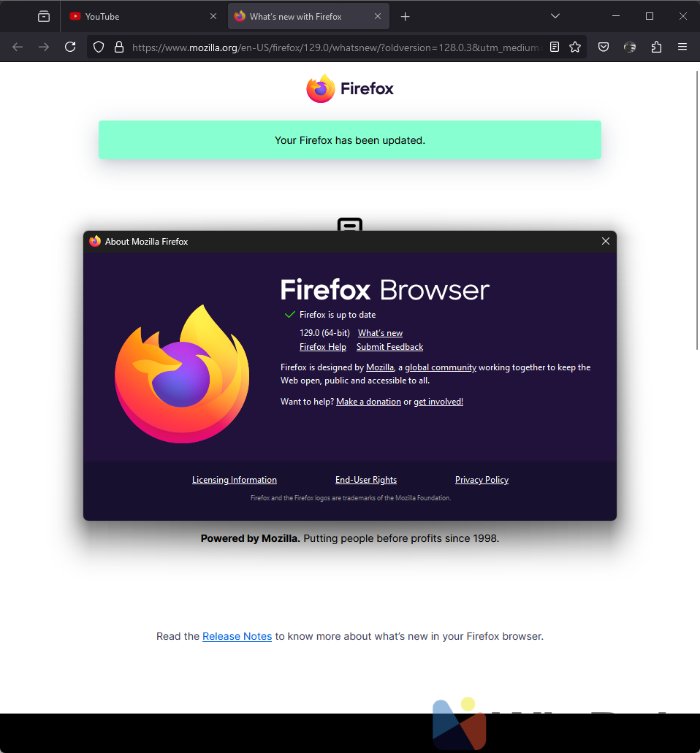Toggle Reader View in the address bar
700x753 pixels.
555,47
